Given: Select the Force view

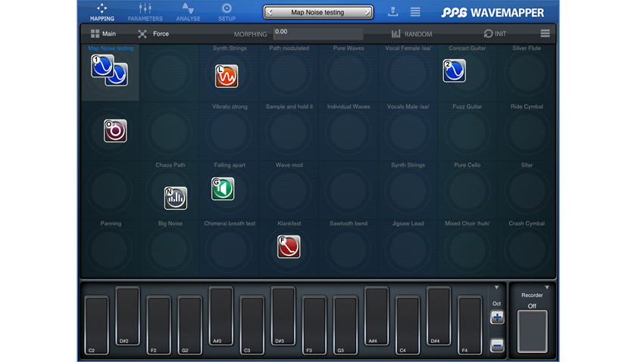Looking at the screenshot, I should (x=153, y=33).
